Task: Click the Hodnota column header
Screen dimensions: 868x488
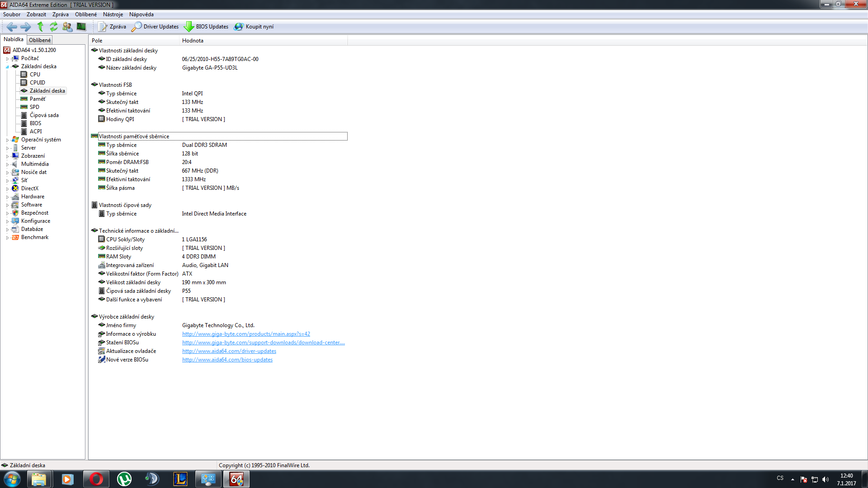Action: tap(264, 41)
